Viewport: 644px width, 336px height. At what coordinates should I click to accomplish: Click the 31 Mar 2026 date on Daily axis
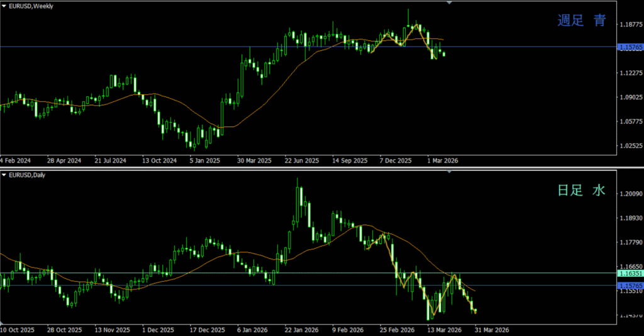click(492, 329)
